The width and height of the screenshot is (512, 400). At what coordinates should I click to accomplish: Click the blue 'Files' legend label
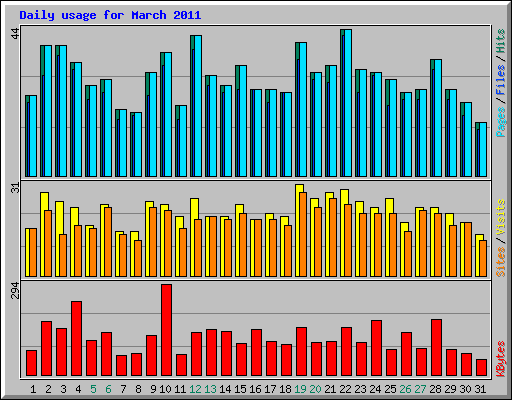(501, 79)
